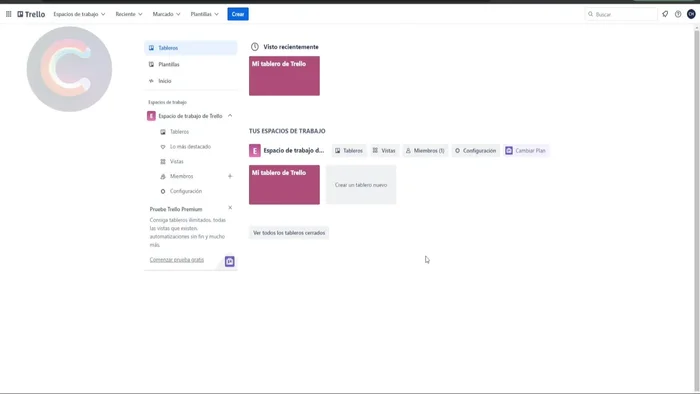Screen dimensions: 700x394
Task: Open the Marcado dropdown
Action: [x=167, y=14]
